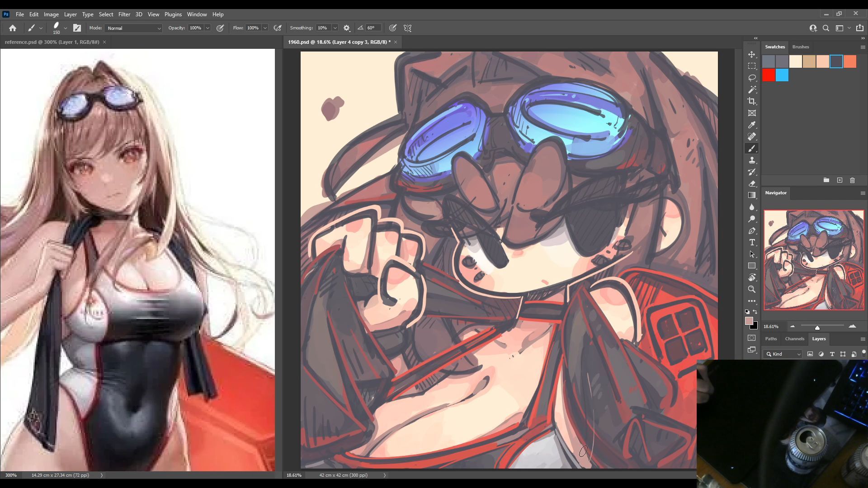Select the Eraser tool
The width and height of the screenshot is (868, 488).
point(752,183)
